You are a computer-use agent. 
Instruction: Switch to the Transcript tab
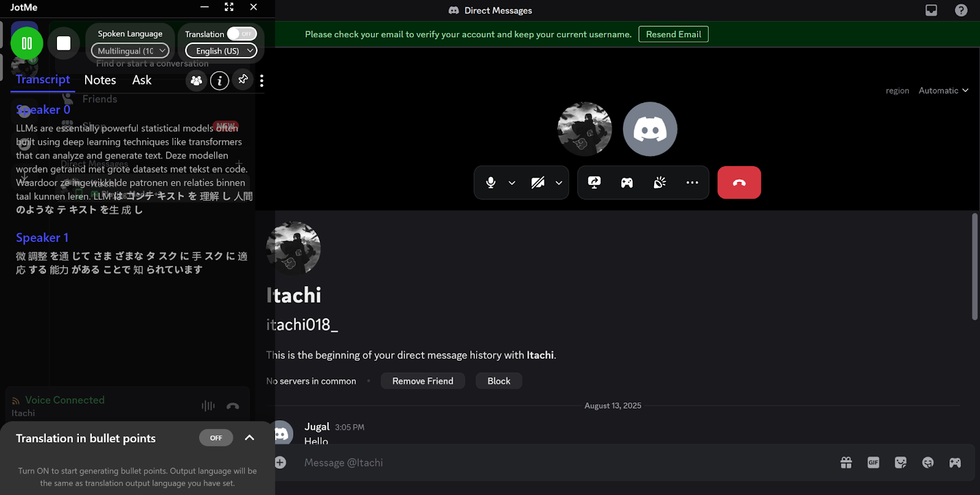pyautogui.click(x=43, y=80)
